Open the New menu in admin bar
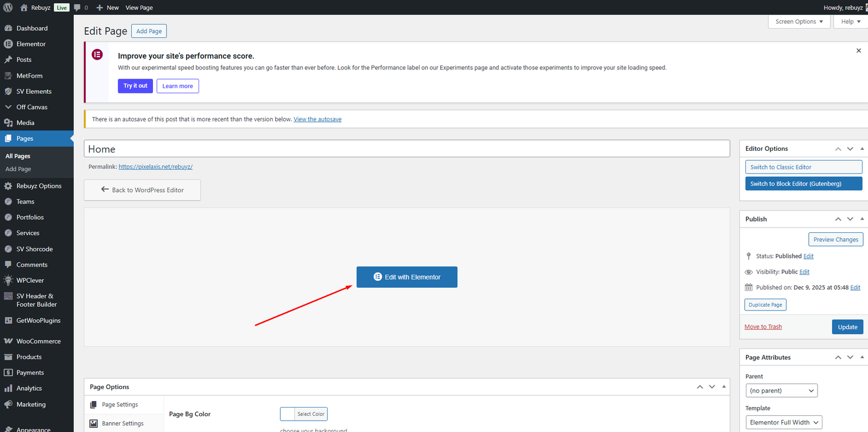The height and width of the screenshot is (432, 868). 107,8
